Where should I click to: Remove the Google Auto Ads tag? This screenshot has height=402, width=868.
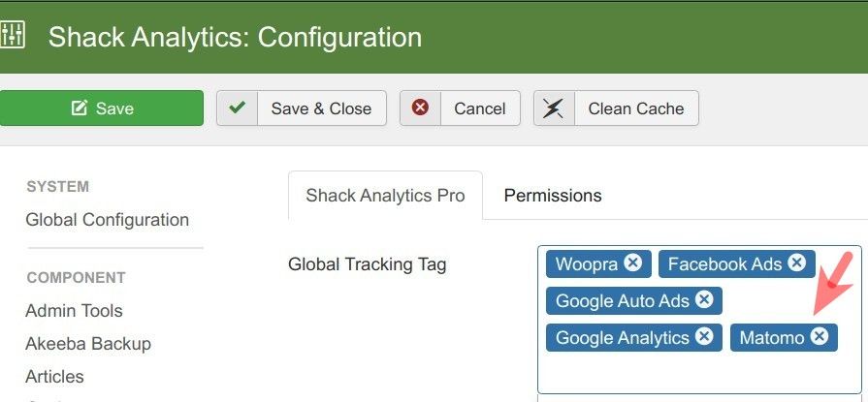click(704, 299)
